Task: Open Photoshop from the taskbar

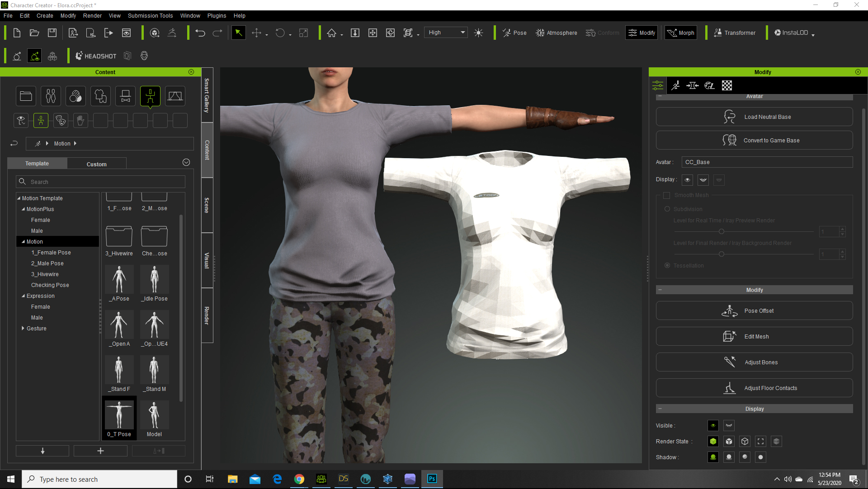Action: tap(432, 479)
